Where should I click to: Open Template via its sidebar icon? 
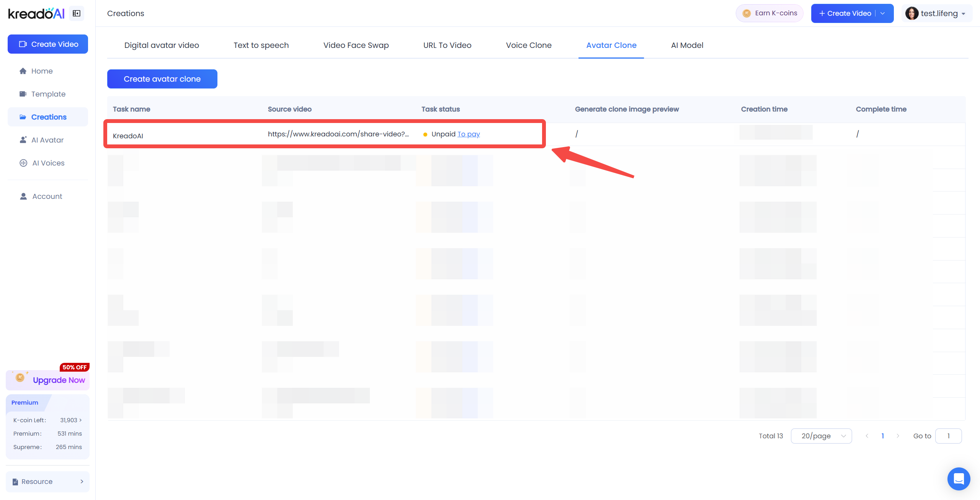[23, 94]
